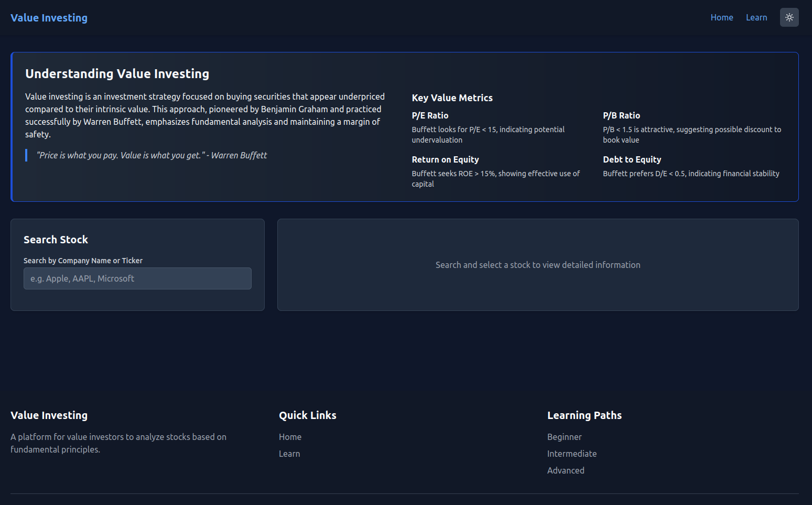Open the Intermediate learning path
Screen dimensions: 812x505
571,454
